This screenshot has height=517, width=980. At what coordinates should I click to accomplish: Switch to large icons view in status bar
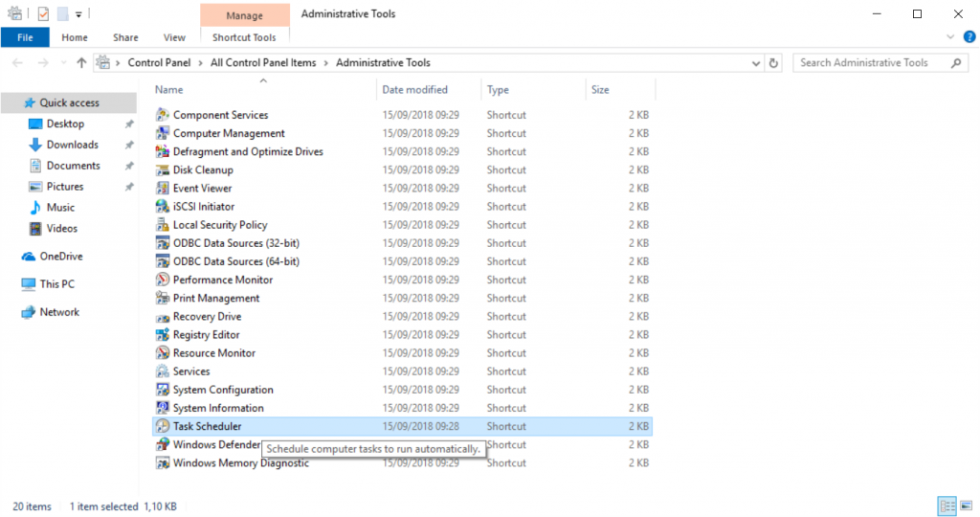point(967,506)
